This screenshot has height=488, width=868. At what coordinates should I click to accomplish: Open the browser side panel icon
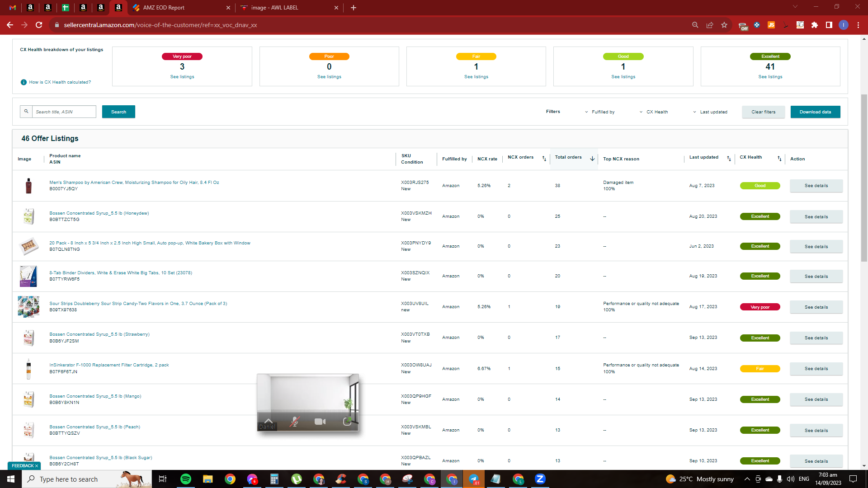point(829,25)
